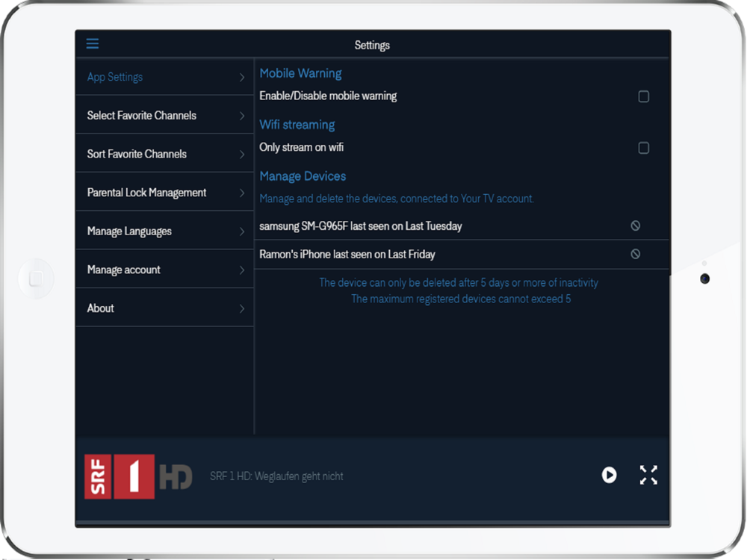Click the 5 days inactivity notice text
Image resolution: width=747 pixels, height=560 pixels.
(459, 283)
